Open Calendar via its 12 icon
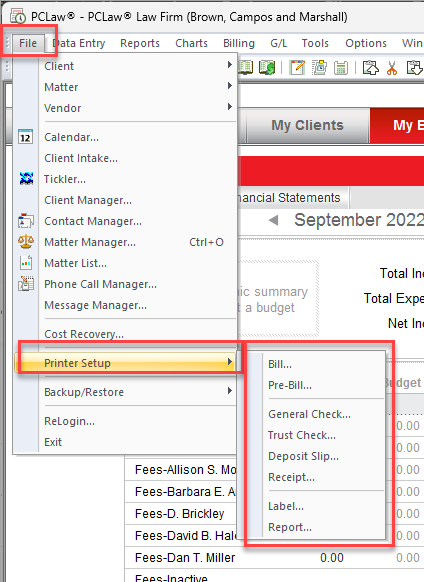 [26, 137]
